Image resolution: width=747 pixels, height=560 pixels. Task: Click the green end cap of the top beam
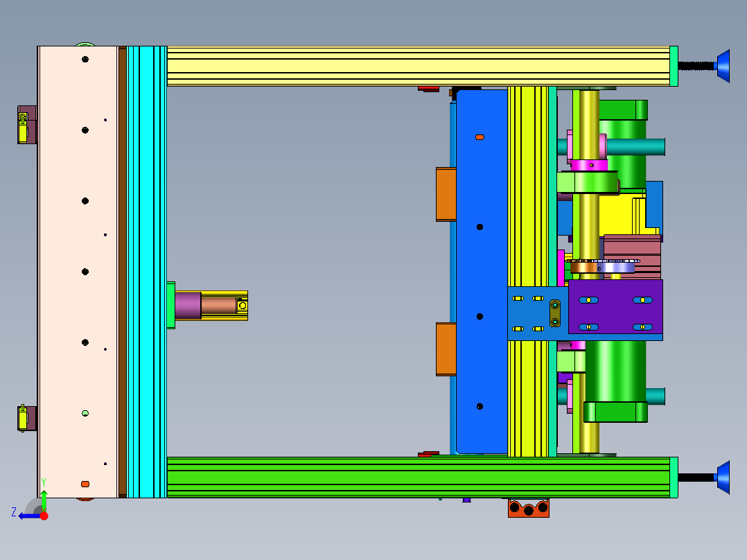674,67
